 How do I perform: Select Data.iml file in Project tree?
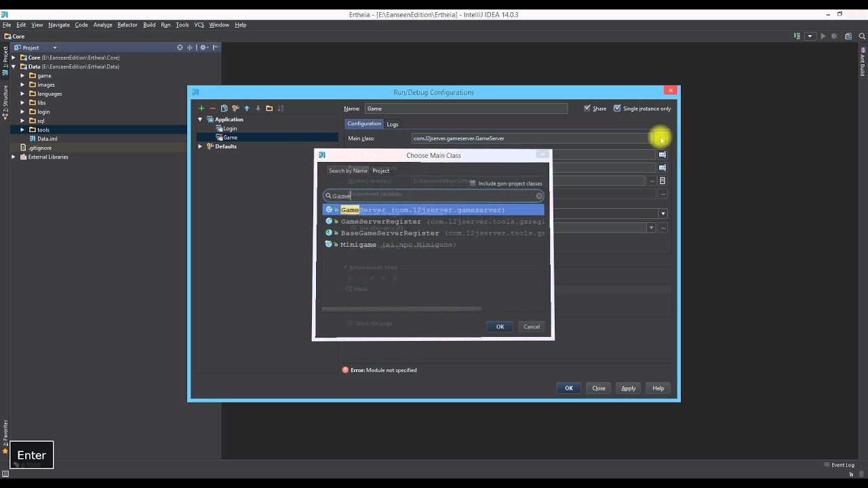click(47, 138)
